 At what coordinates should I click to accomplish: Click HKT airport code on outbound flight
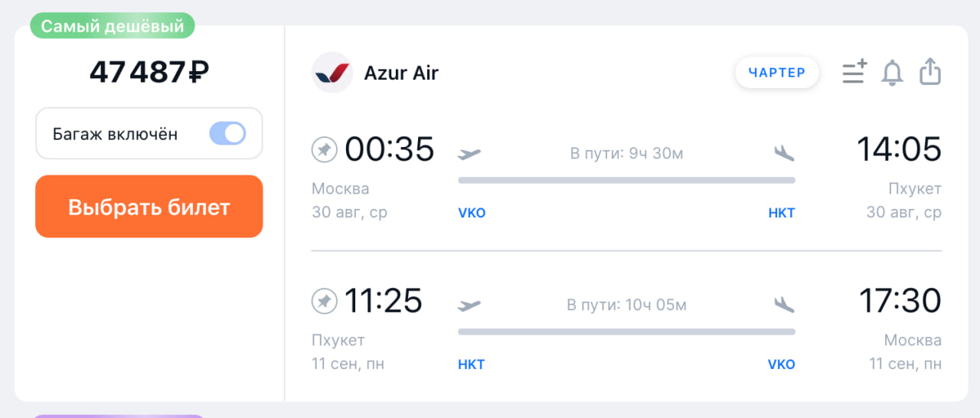tap(782, 213)
